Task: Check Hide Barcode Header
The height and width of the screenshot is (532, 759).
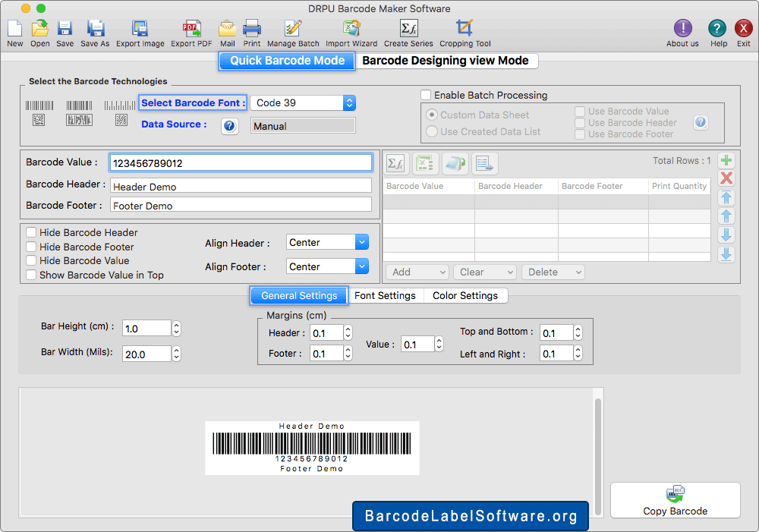Action: click(31, 232)
